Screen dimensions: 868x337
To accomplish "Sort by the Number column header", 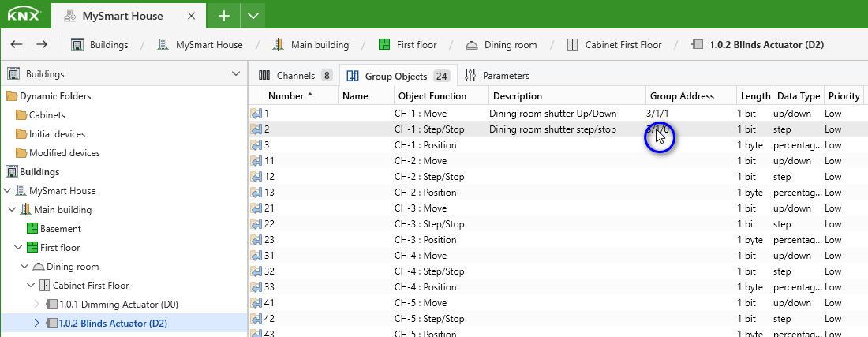I will click(x=286, y=95).
